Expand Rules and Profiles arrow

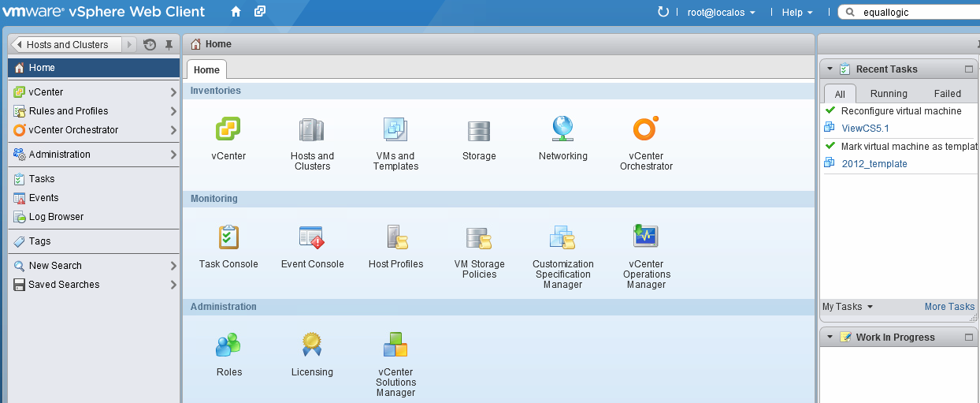(x=173, y=111)
